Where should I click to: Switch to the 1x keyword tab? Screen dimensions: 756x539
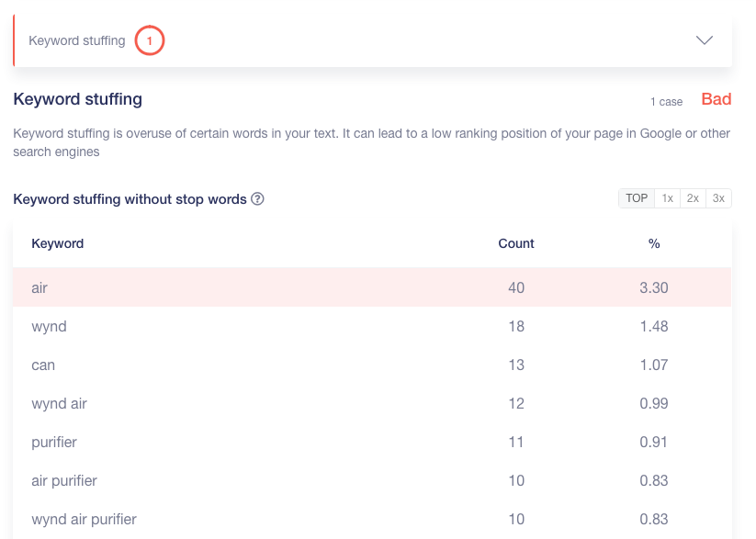pos(668,198)
